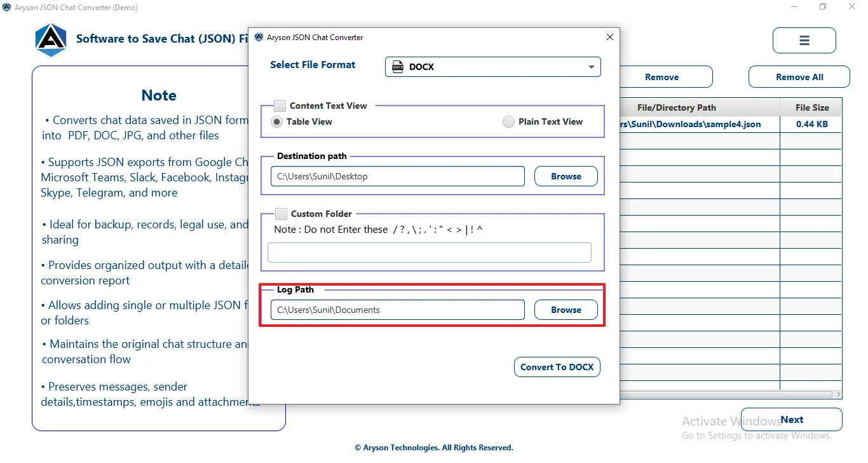This screenshot has width=868, height=463.
Task: Expand the Select File Format dropdown arrow
Action: 591,67
